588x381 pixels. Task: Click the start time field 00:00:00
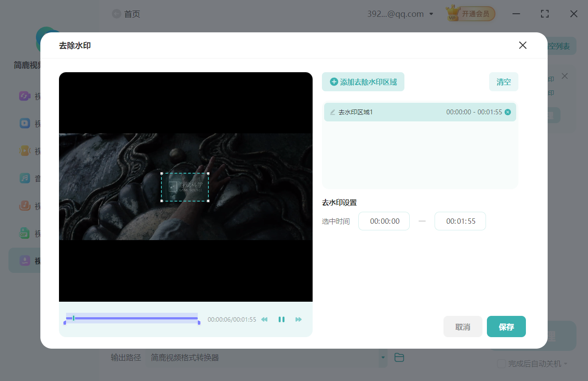coord(384,221)
